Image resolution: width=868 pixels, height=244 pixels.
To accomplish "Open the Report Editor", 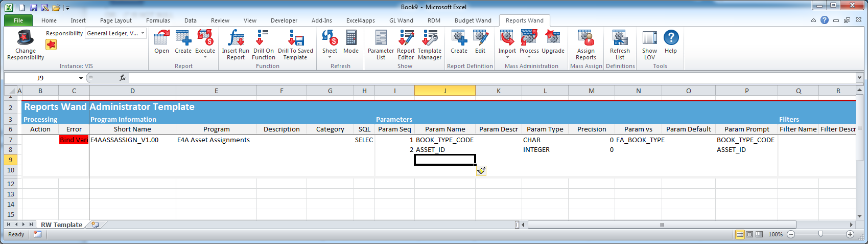I will (406, 38).
